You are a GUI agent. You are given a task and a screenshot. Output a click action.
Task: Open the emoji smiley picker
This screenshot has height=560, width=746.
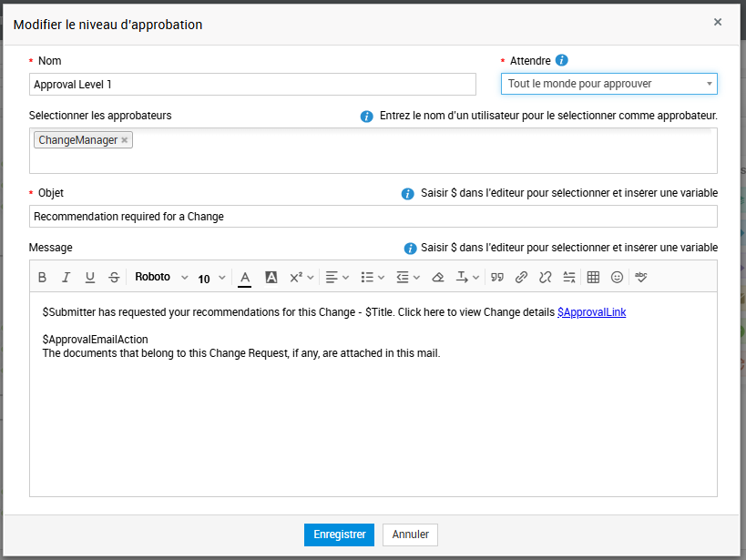[618, 278]
